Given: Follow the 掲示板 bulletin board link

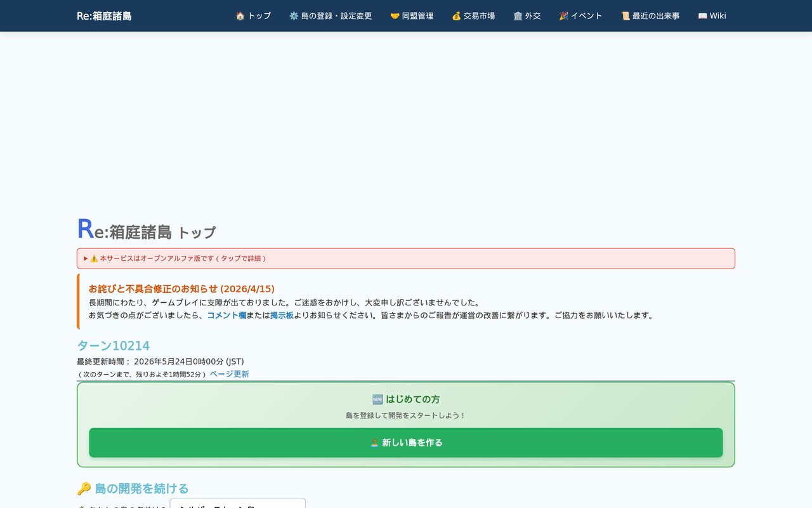Looking at the screenshot, I should tap(282, 315).
